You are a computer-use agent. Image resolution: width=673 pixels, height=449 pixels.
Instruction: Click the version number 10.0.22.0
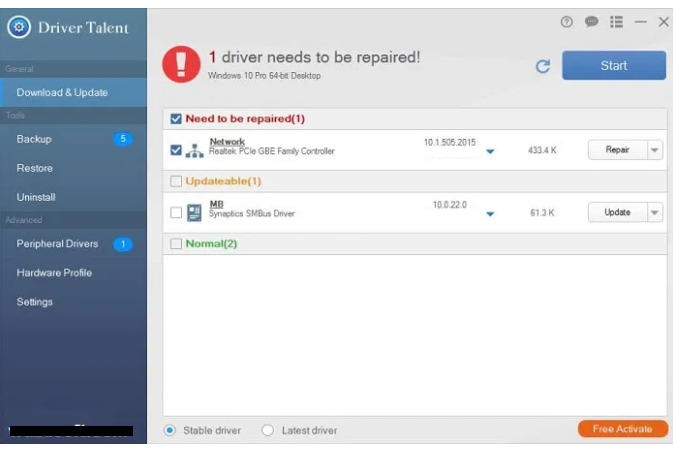pos(449,205)
